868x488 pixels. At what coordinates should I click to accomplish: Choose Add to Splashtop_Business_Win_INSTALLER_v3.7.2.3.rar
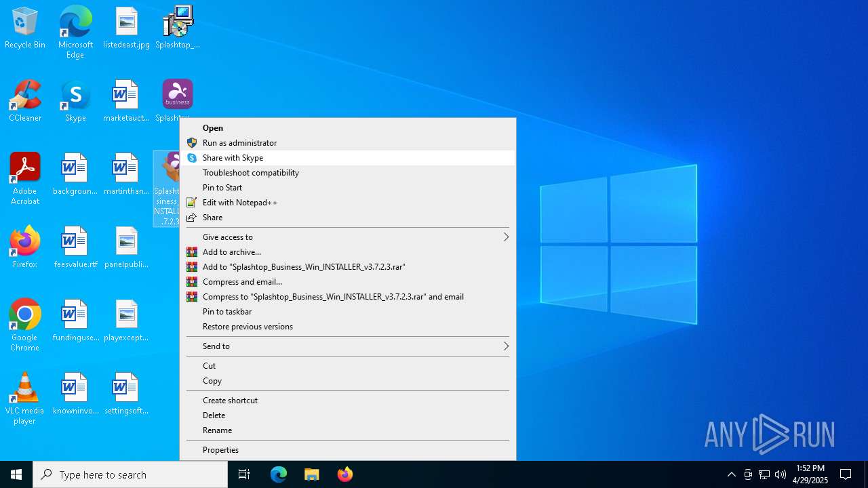pyautogui.click(x=348, y=267)
